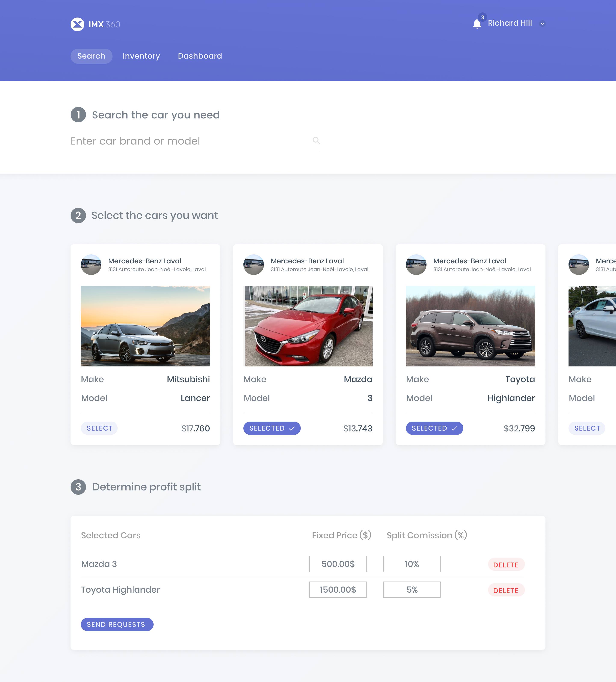Expand the Richard Hill user dropdown
Viewport: 616px width, 682px height.
tap(542, 24)
